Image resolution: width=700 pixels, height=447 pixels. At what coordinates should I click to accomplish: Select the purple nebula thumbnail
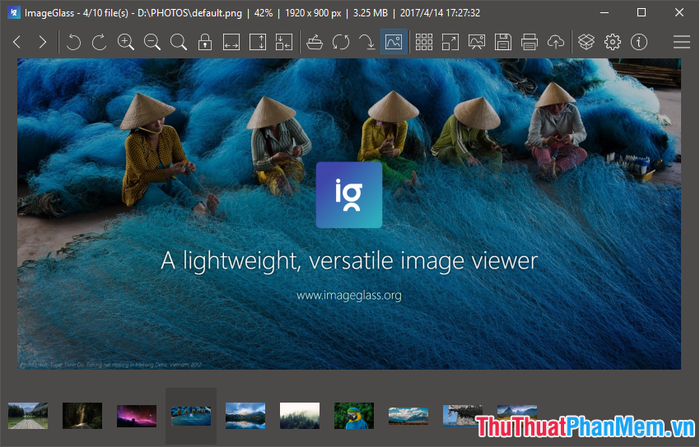pos(137,416)
